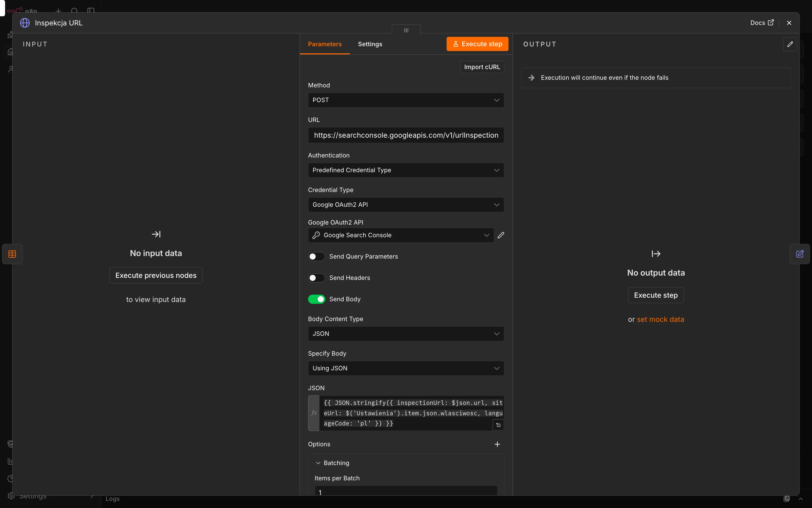
Task: Click the Docs external-link arrow icon
Action: click(x=771, y=23)
